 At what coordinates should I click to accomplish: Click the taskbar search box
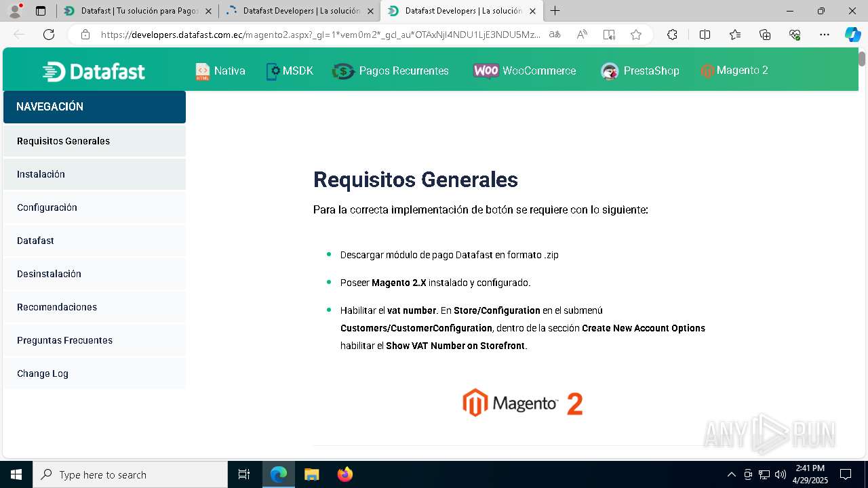click(x=130, y=474)
